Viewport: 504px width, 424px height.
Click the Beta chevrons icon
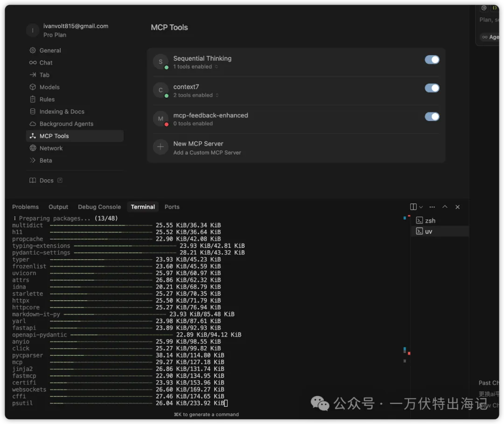(x=33, y=160)
